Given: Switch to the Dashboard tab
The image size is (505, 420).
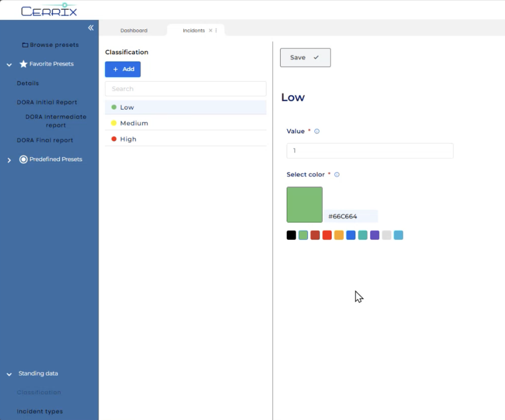Looking at the screenshot, I should pos(134,30).
